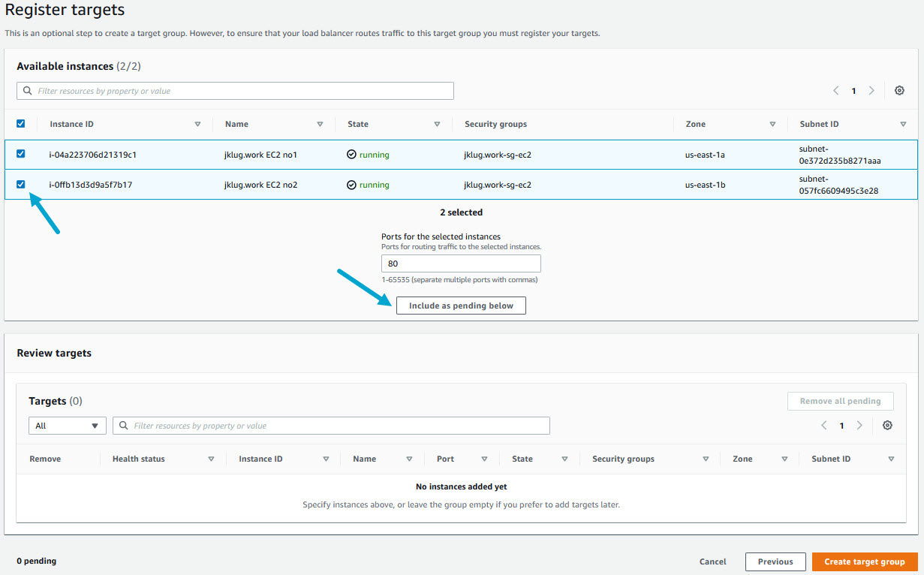Go to next page of Available instances
This screenshot has width=924, height=575.
tap(871, 91)
